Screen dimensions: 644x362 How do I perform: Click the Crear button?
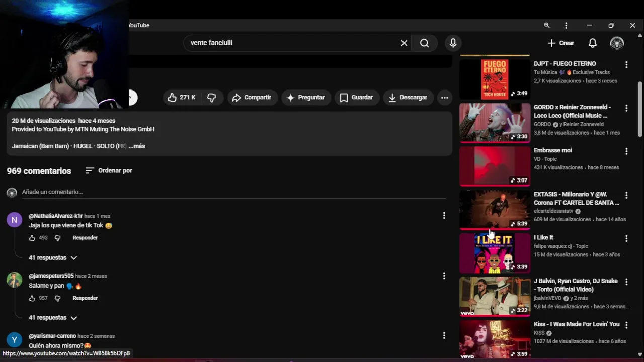(560, 43)
